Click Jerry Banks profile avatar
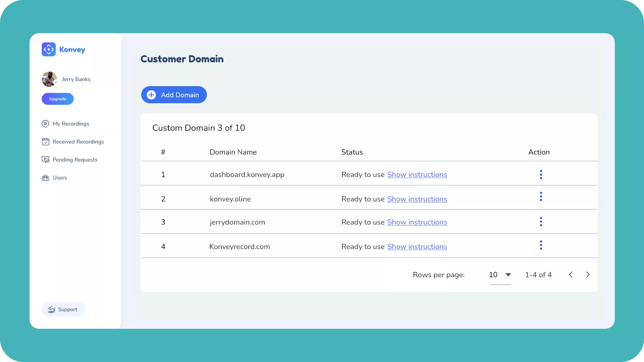This screenshot has height=362, width=644. [x=49, y=79]
